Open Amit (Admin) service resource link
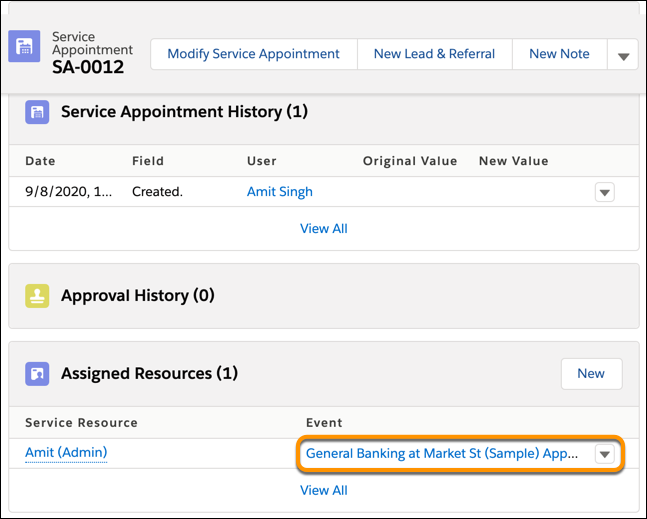Image resolution: width=647 pixels, height=519 pixels. click(x=66, y=453)
